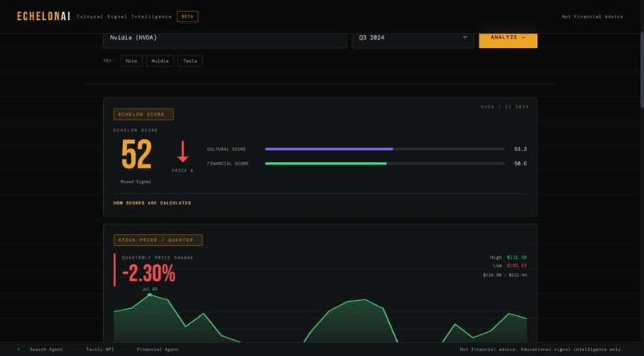Click the large 52 Echelon score value
The height and width of the screenshot is (356, 644).
(x=137, y=155)
